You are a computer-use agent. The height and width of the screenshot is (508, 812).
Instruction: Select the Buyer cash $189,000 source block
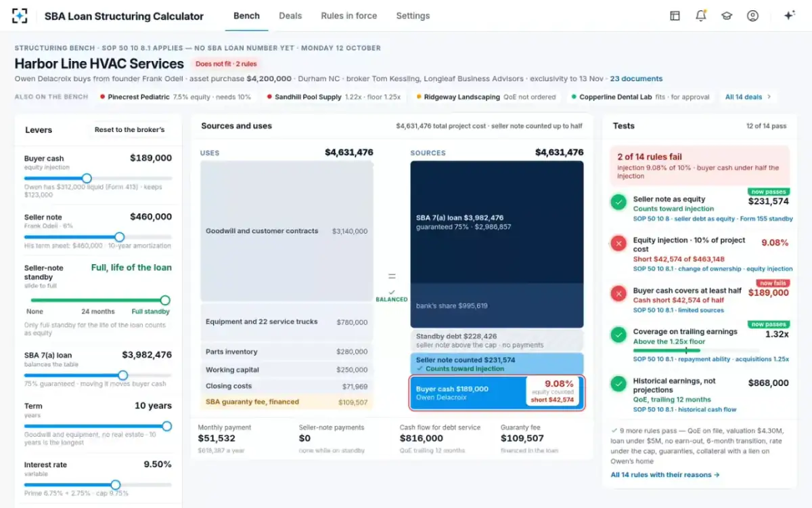pyautogui.click(x=497, y=393)
